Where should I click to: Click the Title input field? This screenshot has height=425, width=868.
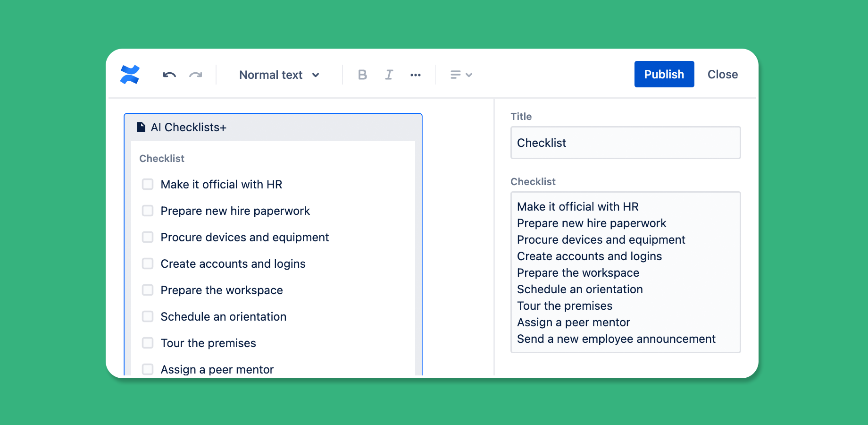(x=625, y=143)
